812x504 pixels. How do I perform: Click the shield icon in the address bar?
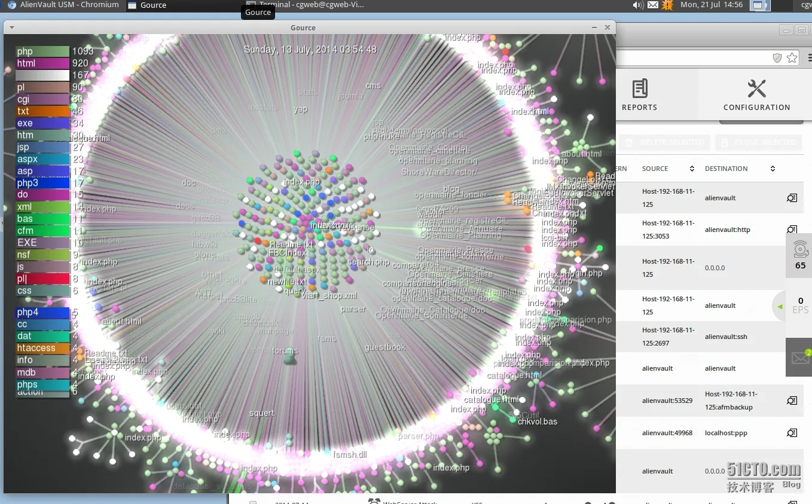pyautogui.click(x=777, y=57)
